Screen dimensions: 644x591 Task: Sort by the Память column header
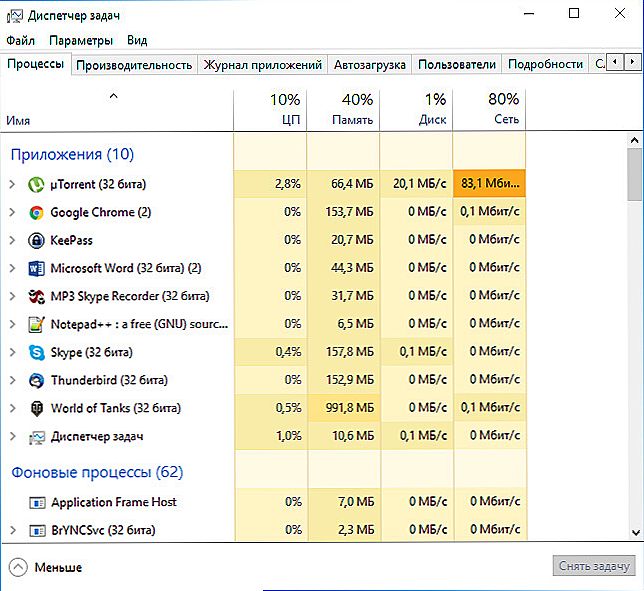343,110
